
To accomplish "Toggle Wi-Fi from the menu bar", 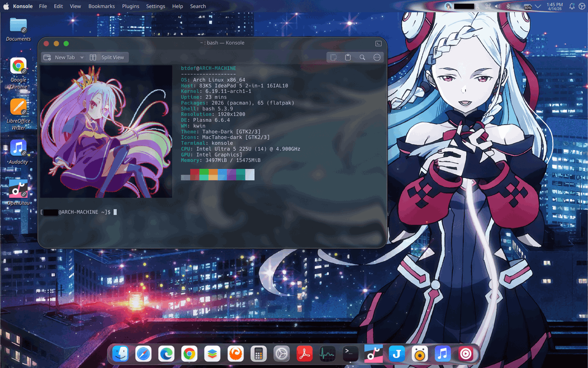I will (518, 6).
